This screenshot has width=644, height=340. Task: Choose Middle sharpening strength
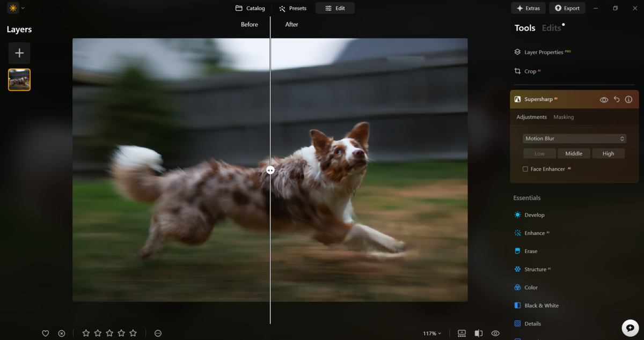point(574,153)
